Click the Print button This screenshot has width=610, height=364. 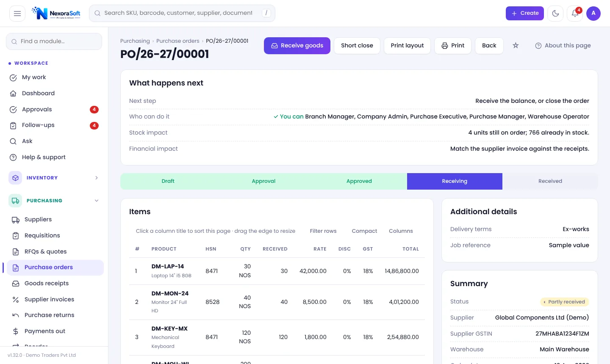(453, 46)
